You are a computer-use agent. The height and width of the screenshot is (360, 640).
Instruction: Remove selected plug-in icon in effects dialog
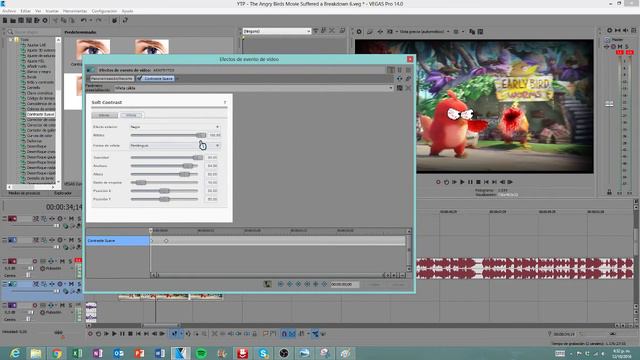408,78
